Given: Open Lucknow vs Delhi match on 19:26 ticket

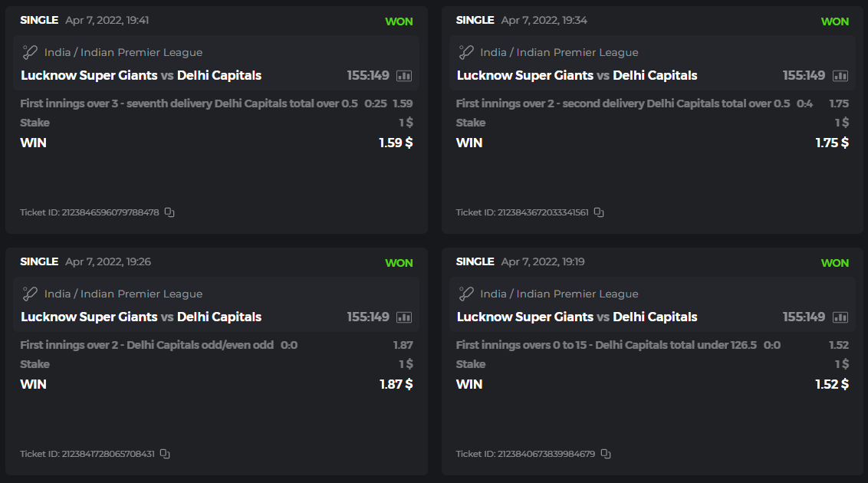Looking at the screenshot, I should [141, 317].
